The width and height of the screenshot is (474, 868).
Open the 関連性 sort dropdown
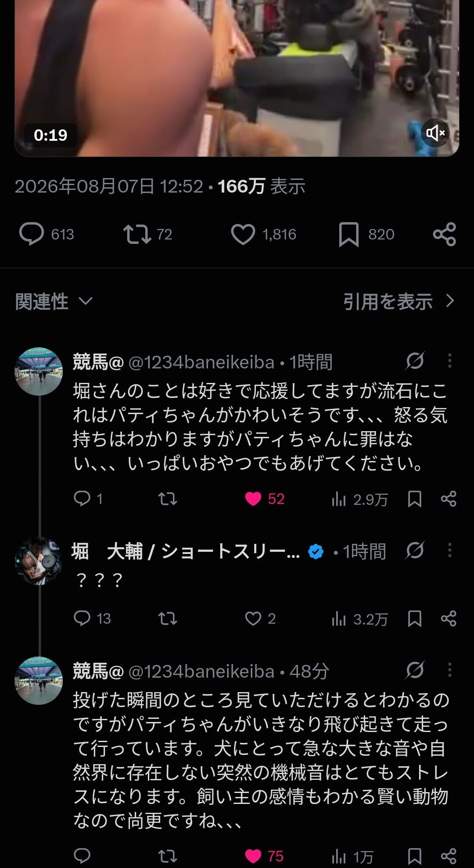54,301
